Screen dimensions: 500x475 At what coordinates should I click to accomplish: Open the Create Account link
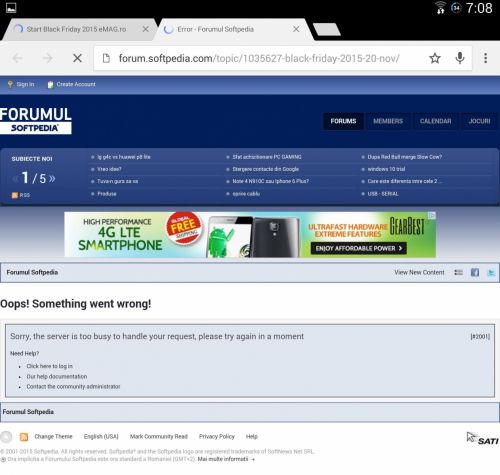71,84
